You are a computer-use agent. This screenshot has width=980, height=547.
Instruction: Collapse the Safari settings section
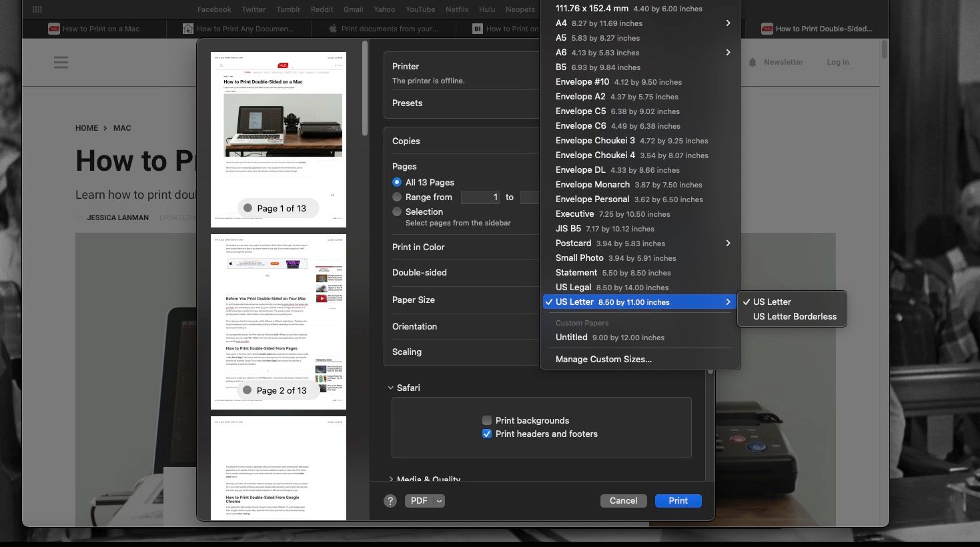coord(390,388)
